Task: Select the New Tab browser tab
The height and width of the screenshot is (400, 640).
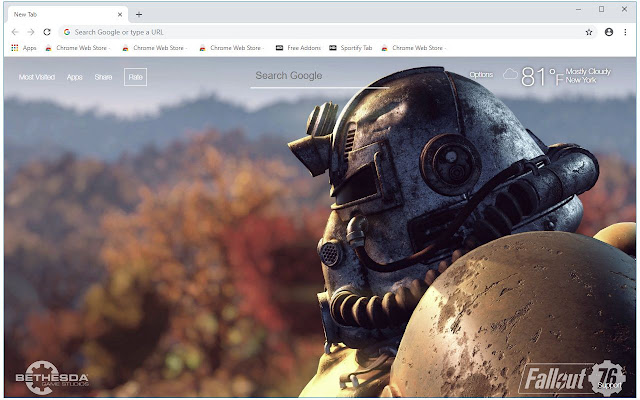Action: click(x=67, y=15)
